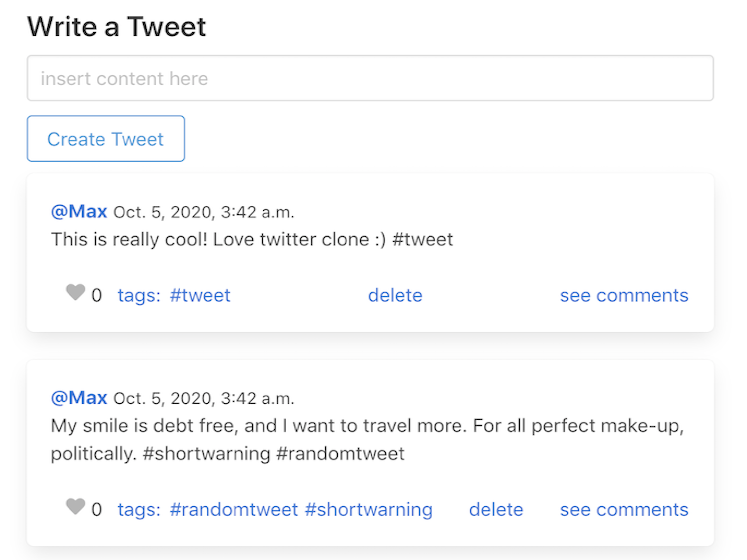The image size is (747, 560).
Task: Select the #randomtweet tag link
Action: [234, 509]
